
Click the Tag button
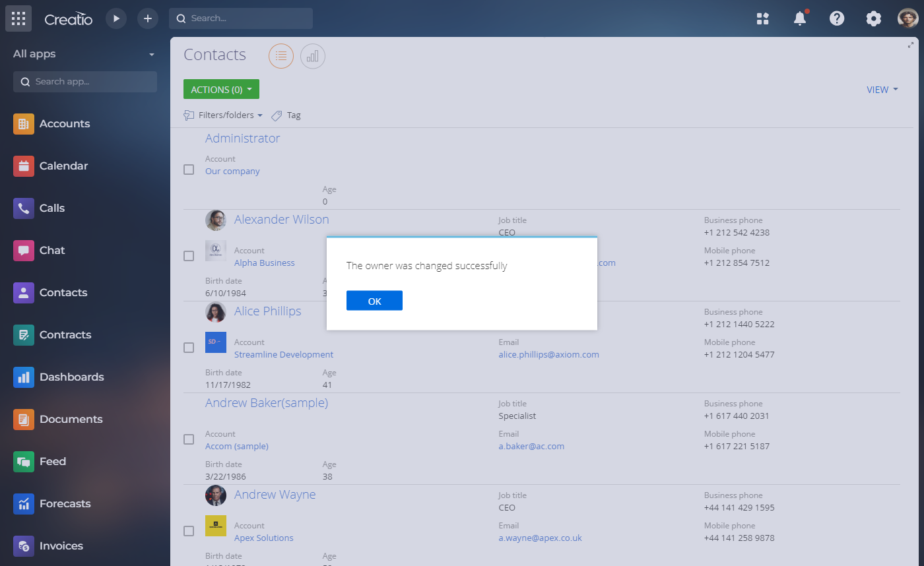click(286, 115)
